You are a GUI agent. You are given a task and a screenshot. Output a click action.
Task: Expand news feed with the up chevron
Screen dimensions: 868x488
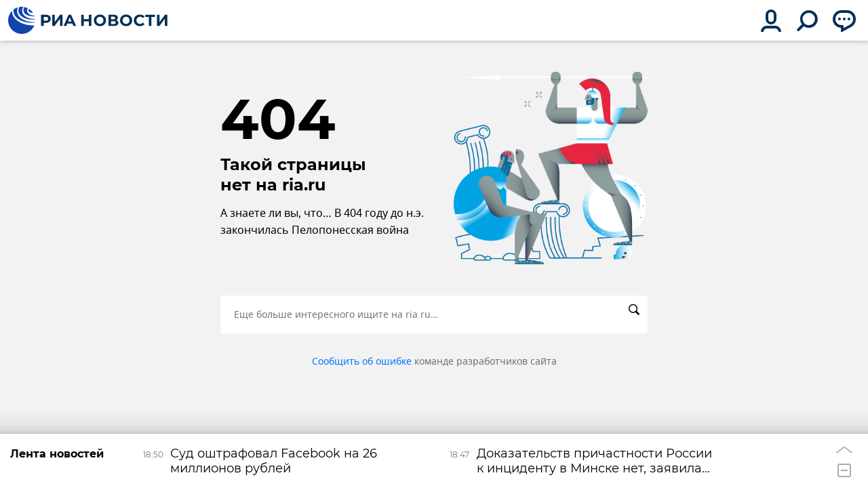pos(844,449)
